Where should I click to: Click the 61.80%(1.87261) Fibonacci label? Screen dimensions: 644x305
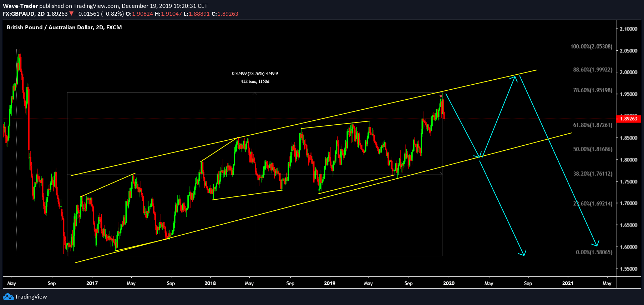(x=593, y=125)
